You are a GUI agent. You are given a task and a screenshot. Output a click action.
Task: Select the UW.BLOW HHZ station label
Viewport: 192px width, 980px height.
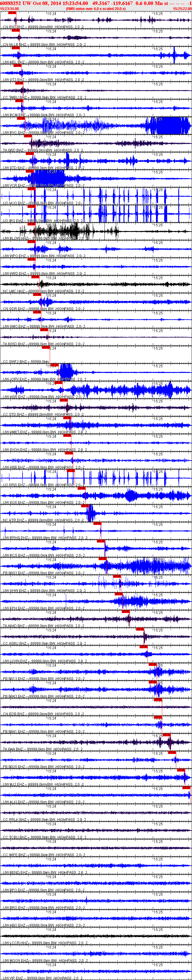[x=16, y=238]
